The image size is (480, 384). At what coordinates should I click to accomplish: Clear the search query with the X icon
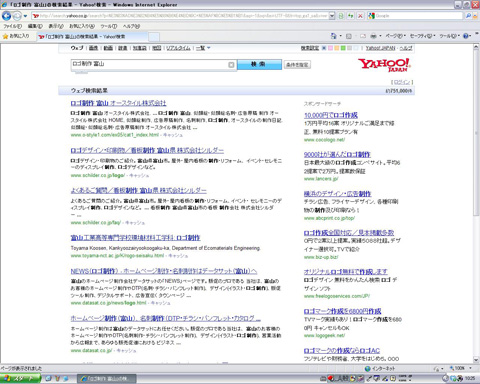click(231, 65)
